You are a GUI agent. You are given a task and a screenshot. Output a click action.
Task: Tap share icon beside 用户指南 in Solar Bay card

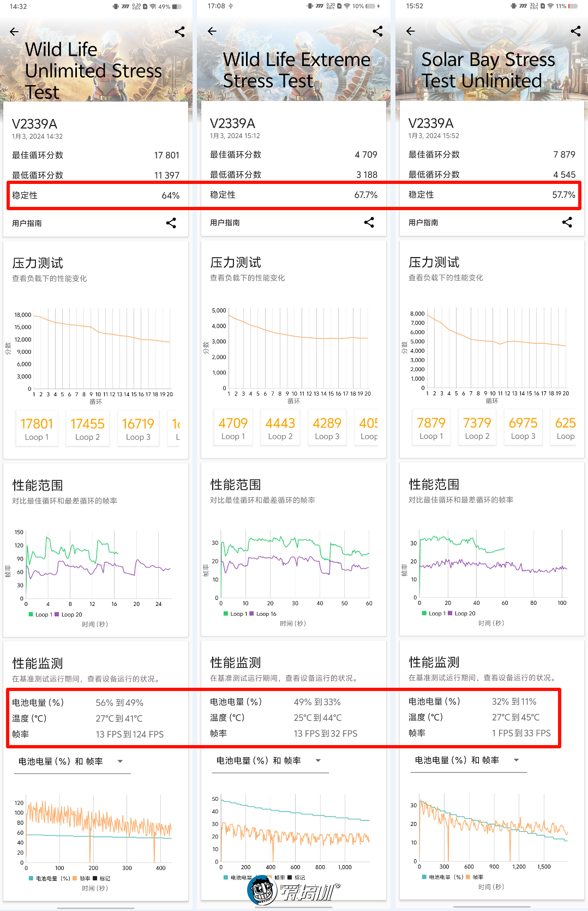pos(567,222)
